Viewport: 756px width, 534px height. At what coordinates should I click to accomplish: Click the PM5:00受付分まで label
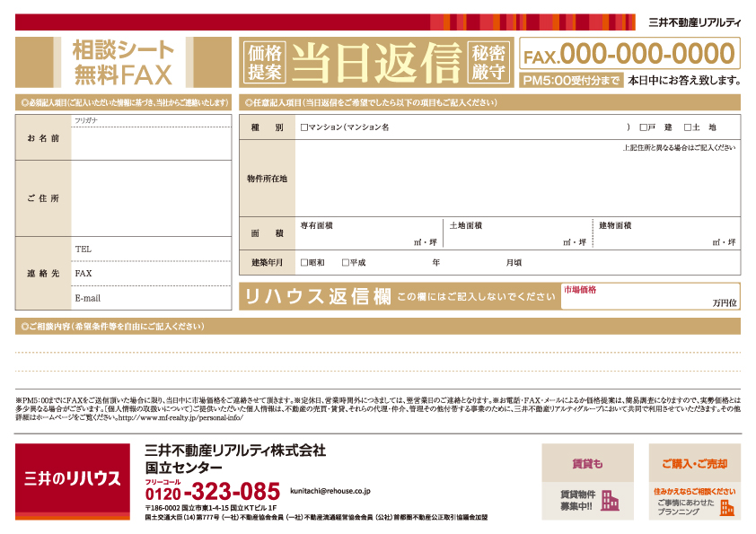571,81
